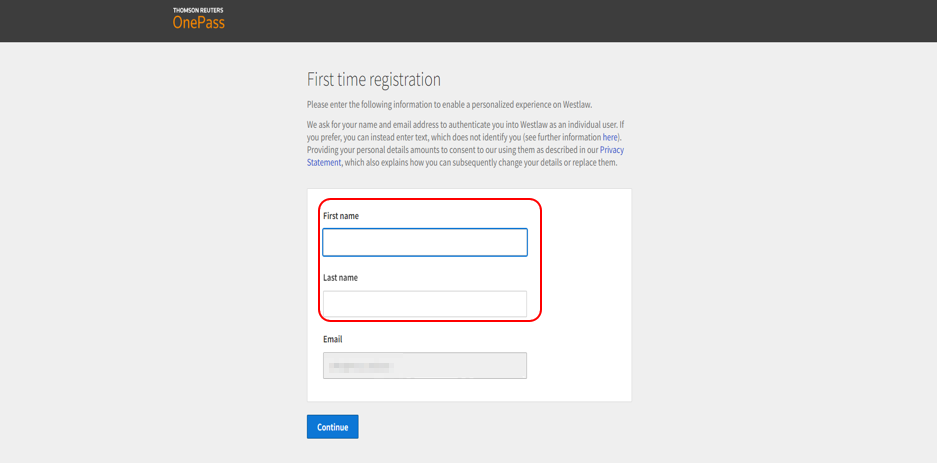
Task: Focus the First name text field
Action: [424, 242]
